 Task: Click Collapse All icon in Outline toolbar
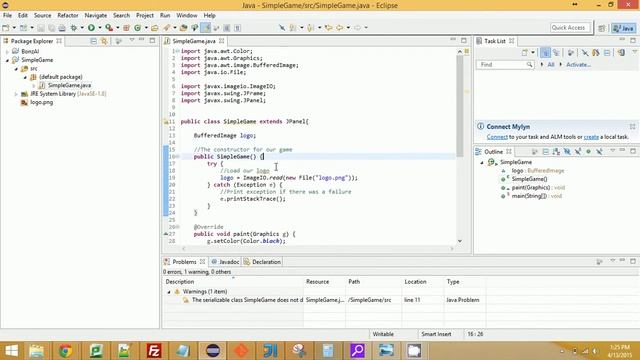click(x=545, y=151)
